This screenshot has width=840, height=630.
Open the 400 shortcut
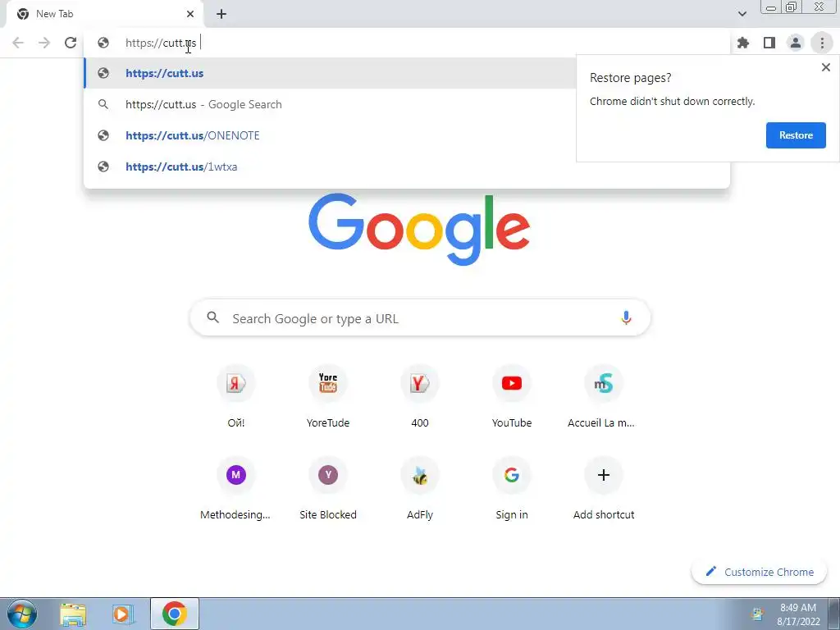pos(420,398)
